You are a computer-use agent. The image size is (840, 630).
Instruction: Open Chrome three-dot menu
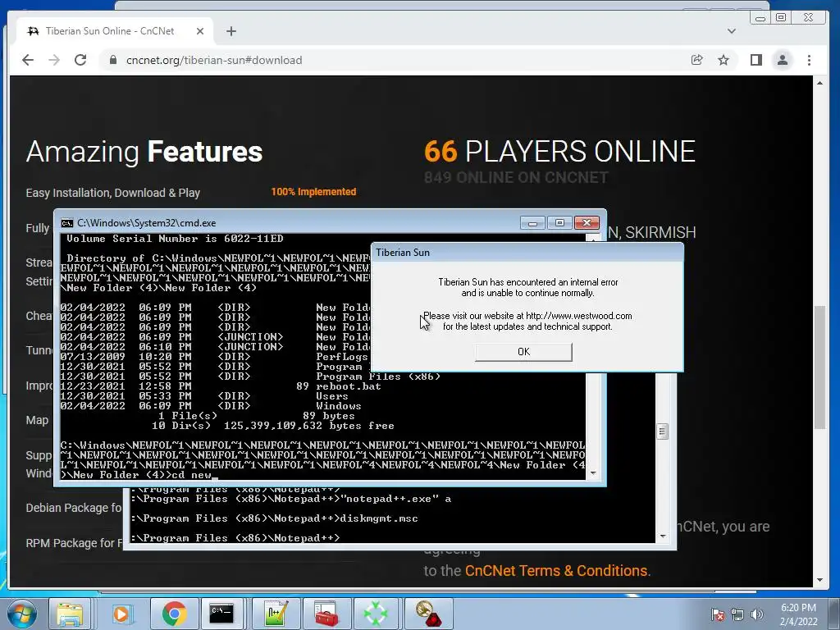pyautogui.click(x=809, y=60)
